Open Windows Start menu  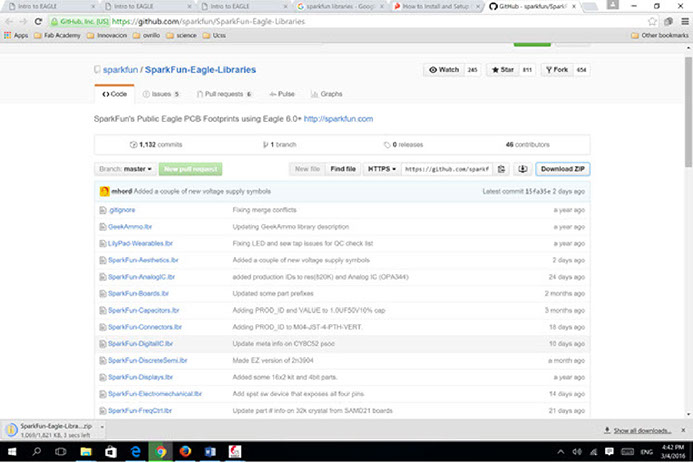click(12, 452)
